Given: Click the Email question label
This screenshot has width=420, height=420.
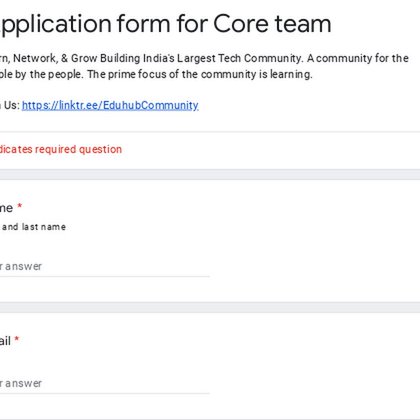Looking at the screenshot, I should pyautogui.click(x=5, y=341).
